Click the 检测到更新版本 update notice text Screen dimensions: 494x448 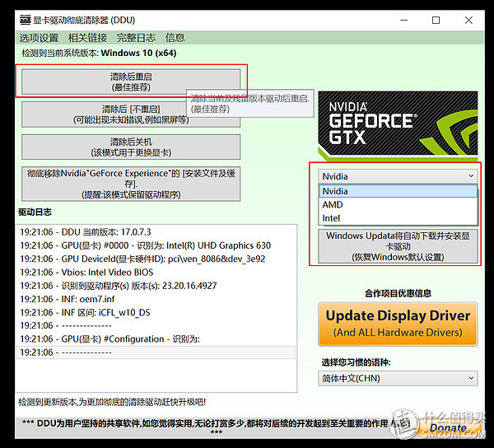(x=112, y=402)
